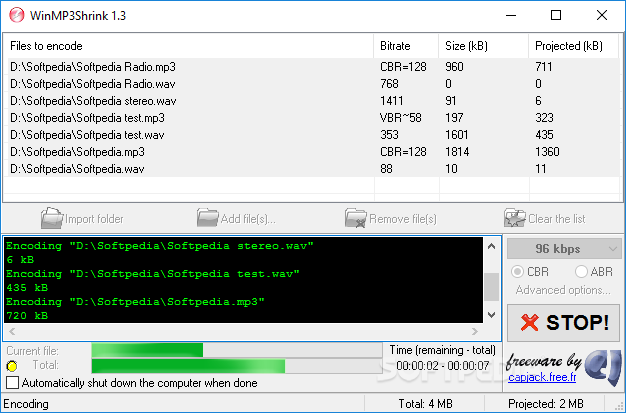Click the log scroll up arrow
The image size is (626, 413).
click(492, 246)
